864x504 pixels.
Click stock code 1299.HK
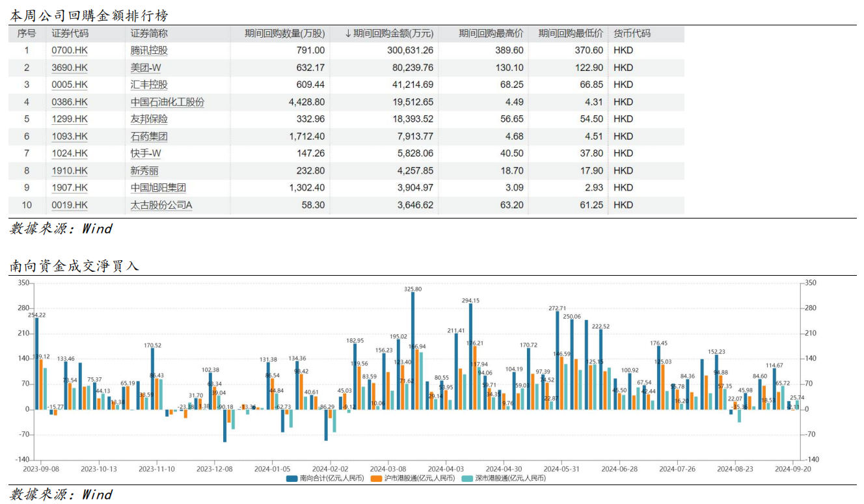[x=70, y=119]
